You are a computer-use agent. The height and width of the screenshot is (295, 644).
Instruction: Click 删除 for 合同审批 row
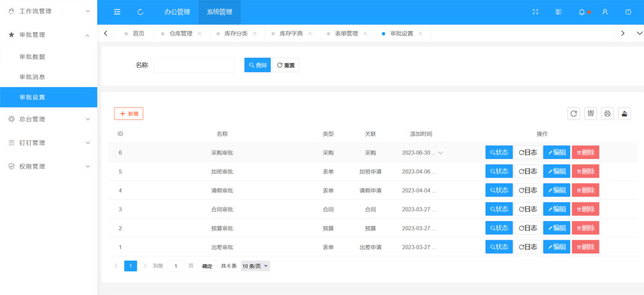click(x=585, y=209)
